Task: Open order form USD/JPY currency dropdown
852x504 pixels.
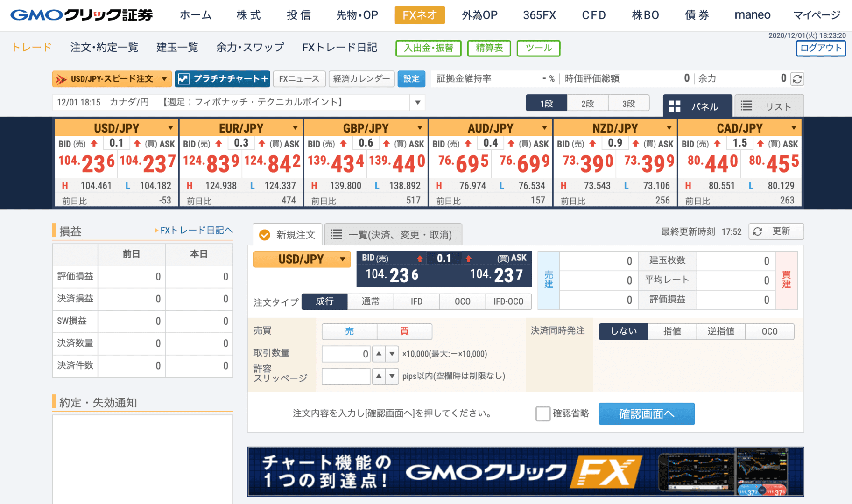Action: 302,259
